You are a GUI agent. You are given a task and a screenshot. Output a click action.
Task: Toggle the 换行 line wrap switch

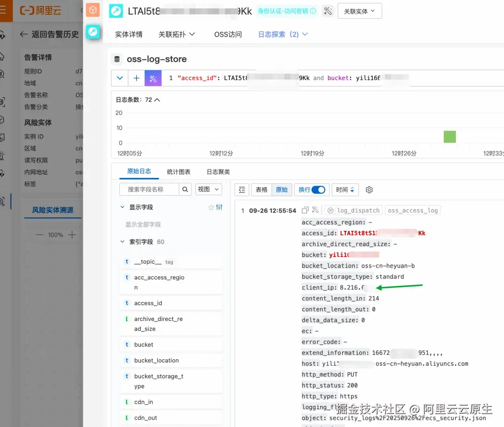point(319,190)
